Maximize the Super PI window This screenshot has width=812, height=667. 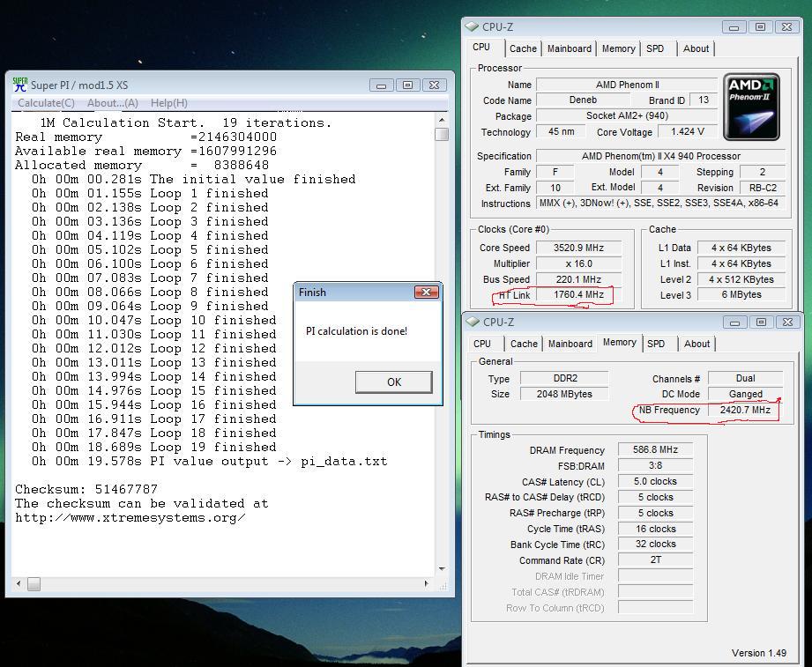click(407, 85)
